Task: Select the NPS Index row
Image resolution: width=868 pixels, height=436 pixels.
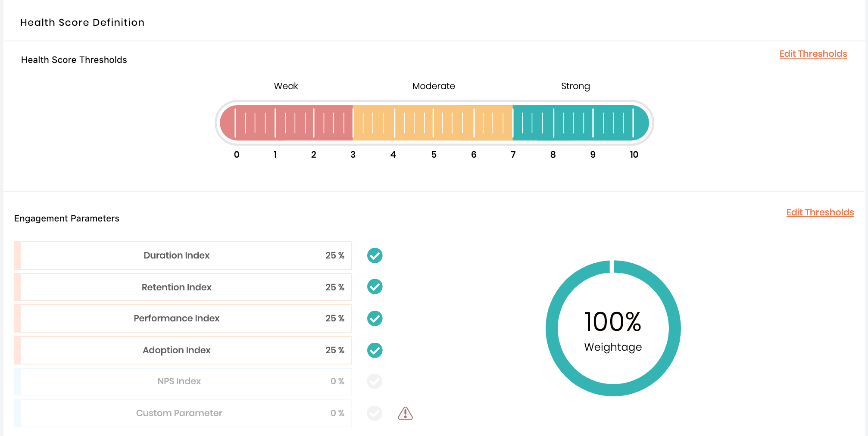Action: 183,381
